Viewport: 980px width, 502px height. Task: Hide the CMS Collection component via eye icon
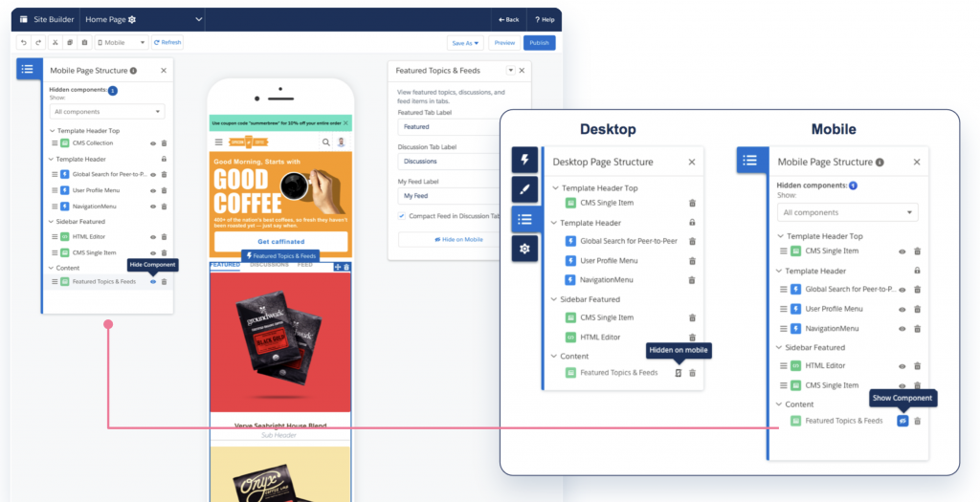pyautogui.click(x=153, y=143)
